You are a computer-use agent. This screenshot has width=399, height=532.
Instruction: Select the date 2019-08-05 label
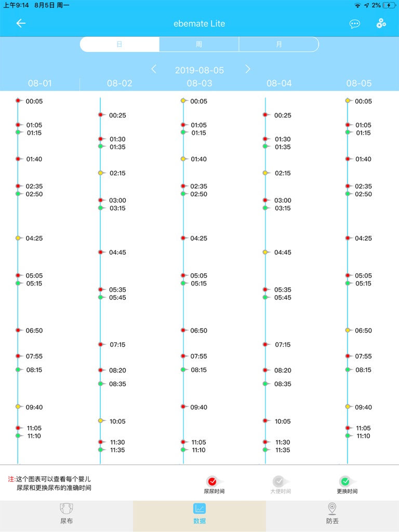pyautogui.click(x=201, y=69)
